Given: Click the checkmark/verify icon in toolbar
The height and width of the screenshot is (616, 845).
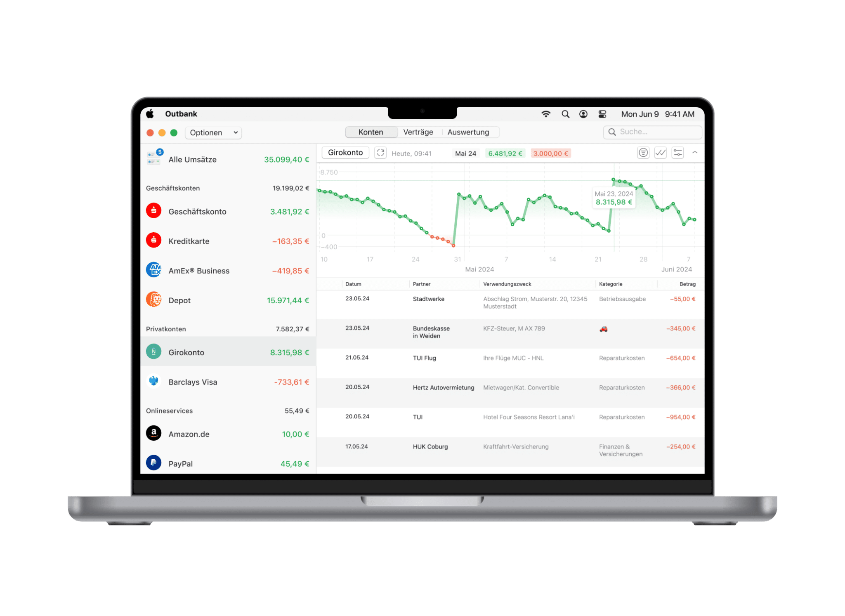Looking at the screenshot, I should click(x=660, y=153).
